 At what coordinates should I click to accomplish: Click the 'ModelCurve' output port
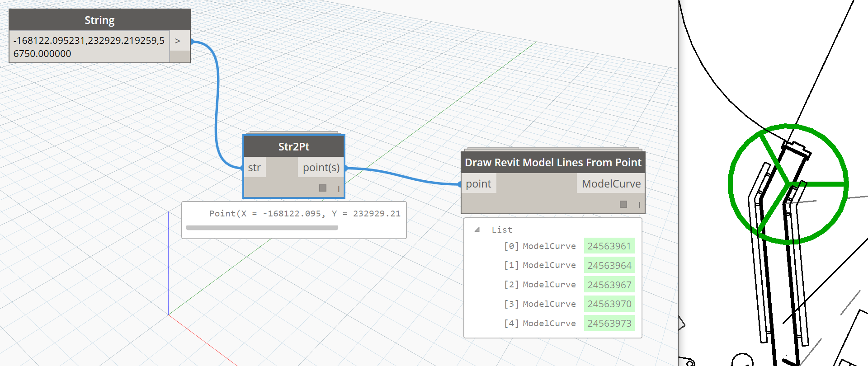pyautogui.click(x=611, y=184)
